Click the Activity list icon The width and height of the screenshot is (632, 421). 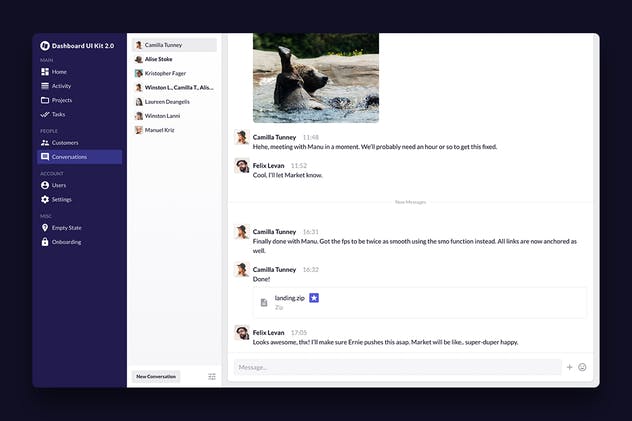[x=45, y=86]
